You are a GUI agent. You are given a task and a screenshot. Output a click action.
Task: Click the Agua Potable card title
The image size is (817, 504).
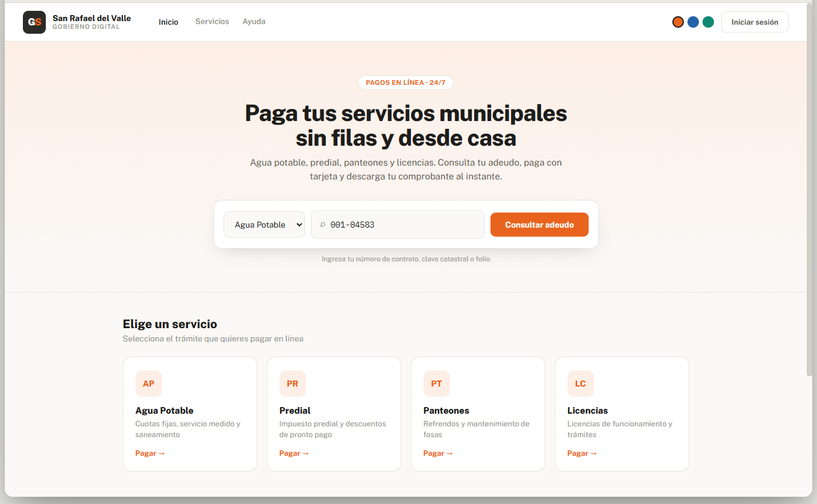tap(164, 411)
